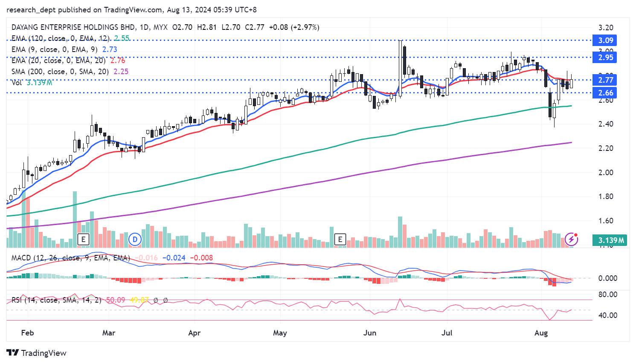Click the 3.139M volume axis label
This screenshot has height=364, width=636.
tap(611, 240)
